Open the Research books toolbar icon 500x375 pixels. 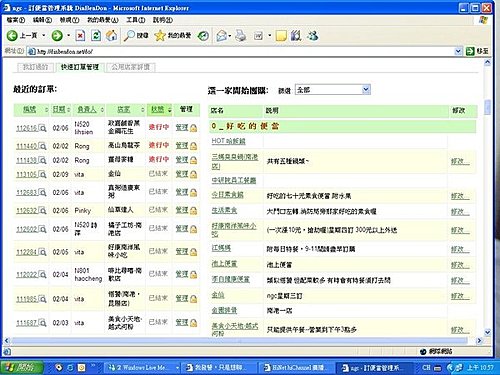(x=296, y=36)
